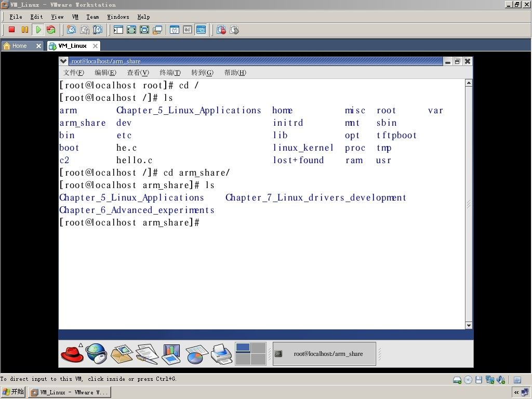The image size is (532, 399).
Task: Click root@localhost:/arm_share panel task button
Action: coord(324,354)
